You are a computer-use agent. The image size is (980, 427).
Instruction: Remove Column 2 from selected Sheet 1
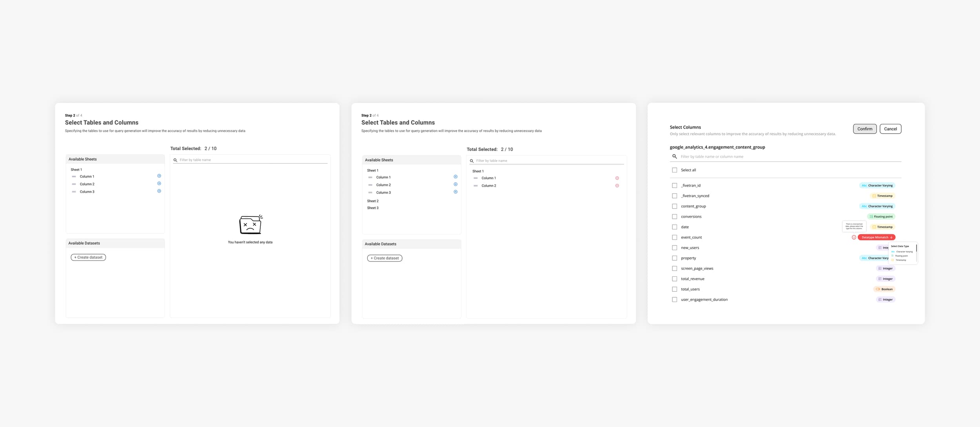click(617, 185)
